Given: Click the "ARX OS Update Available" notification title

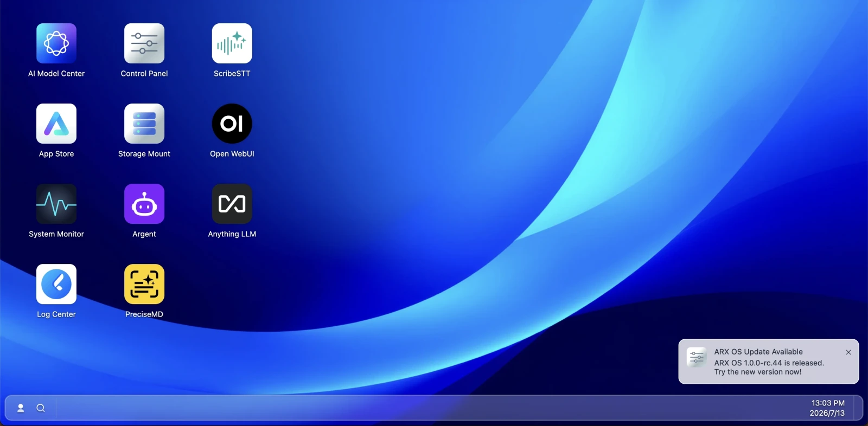Looking at the screenshot, I should [x=758, y=352].
